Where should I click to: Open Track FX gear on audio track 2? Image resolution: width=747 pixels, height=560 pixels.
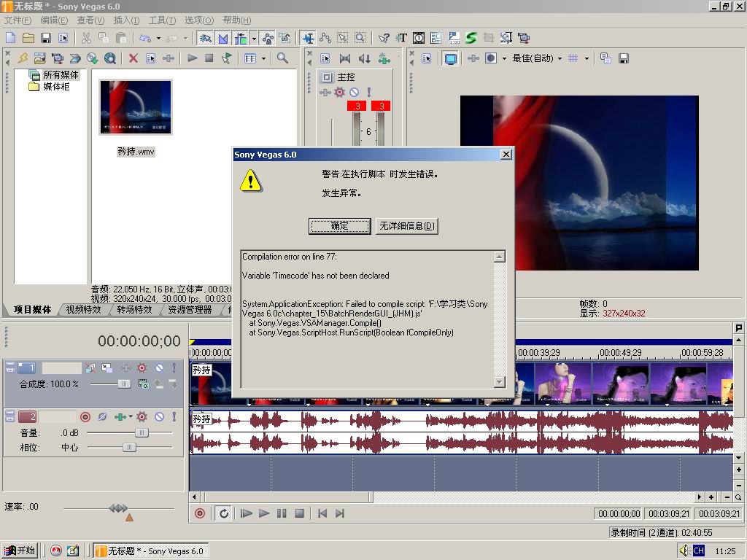click(x=142, y=416)
